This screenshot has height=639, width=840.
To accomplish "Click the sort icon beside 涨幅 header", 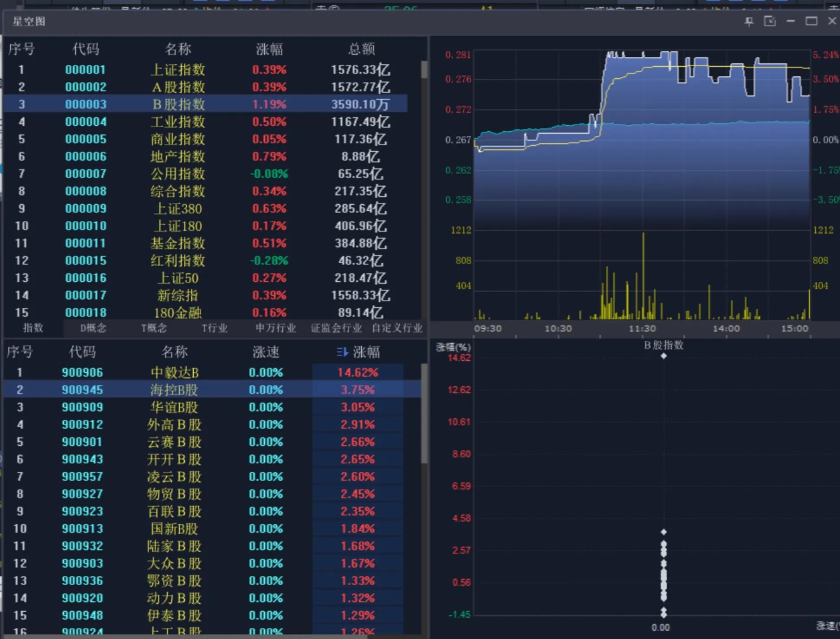I will (342, 352).
